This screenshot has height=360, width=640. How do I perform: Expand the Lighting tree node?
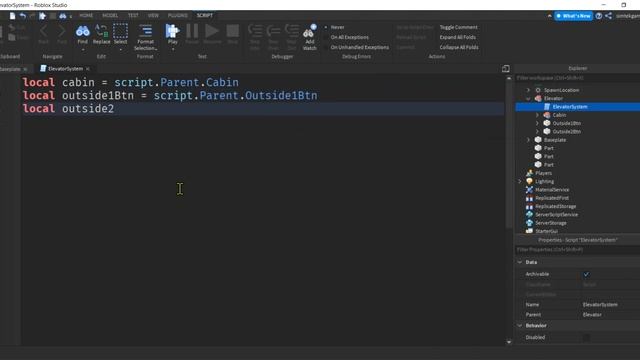[x=520, y=181]
